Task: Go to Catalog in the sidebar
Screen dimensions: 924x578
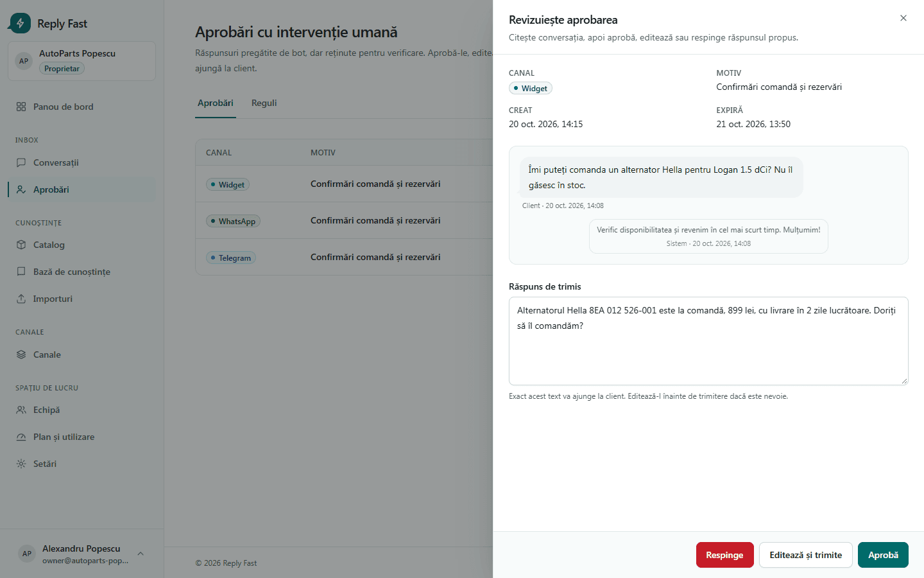Action: pos(82,245)
